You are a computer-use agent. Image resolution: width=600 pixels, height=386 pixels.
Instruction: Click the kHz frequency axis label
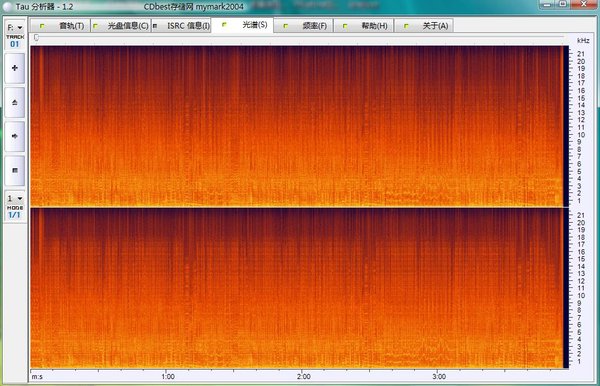(x=583, y=40)
